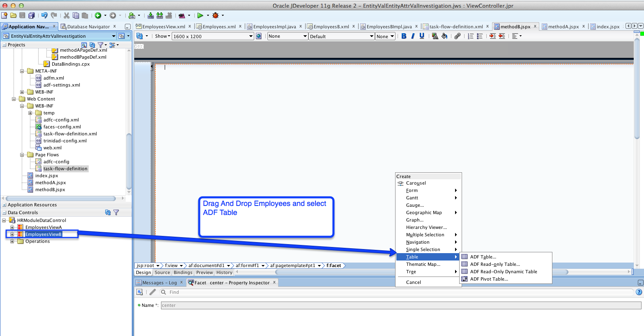
Task: Choose ADF Pivot Table... menu item
Action: tap(506, 279)
